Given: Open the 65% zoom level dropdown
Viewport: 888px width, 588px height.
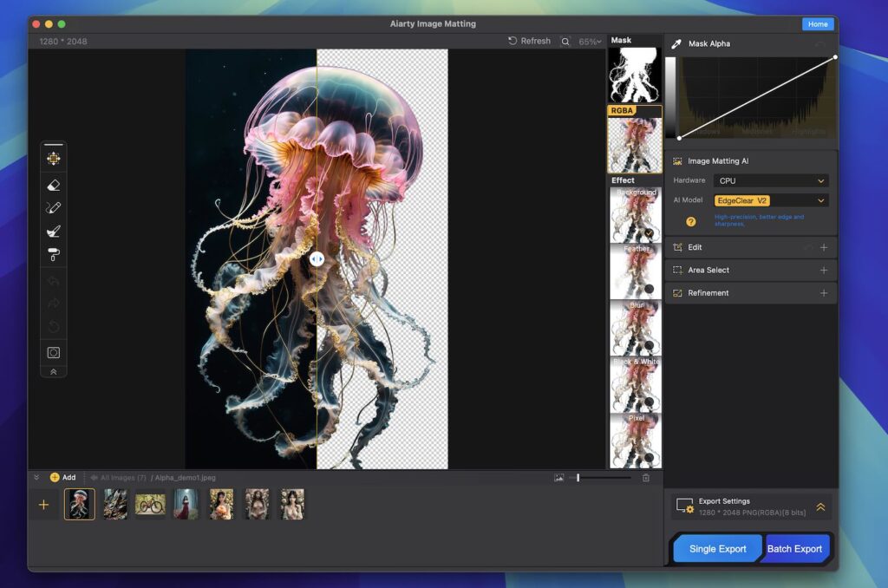Looking at the screenshot, I should (x=590, y=42).
